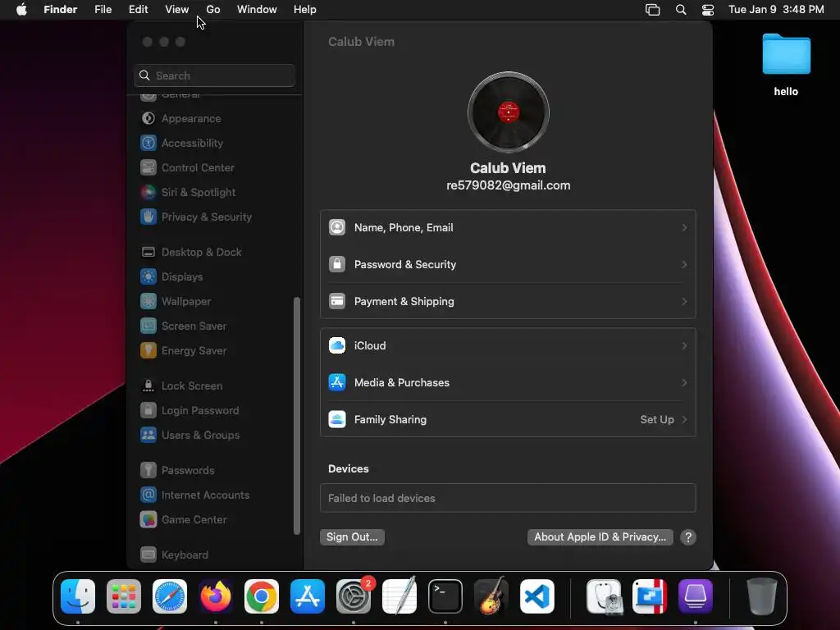This screenshot has height=630, width=840.
Task: Click the Failed to load devices message
Action: click(381, 499)
